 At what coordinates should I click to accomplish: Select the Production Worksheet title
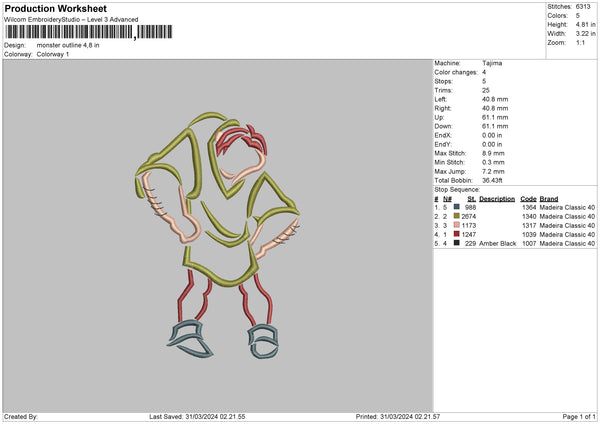55,8
